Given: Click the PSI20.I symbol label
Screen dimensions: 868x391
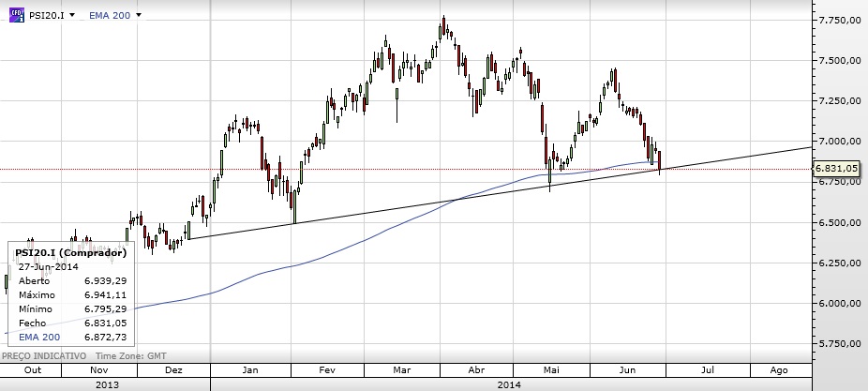Looking at the screenshot, I should coord(47,16).
